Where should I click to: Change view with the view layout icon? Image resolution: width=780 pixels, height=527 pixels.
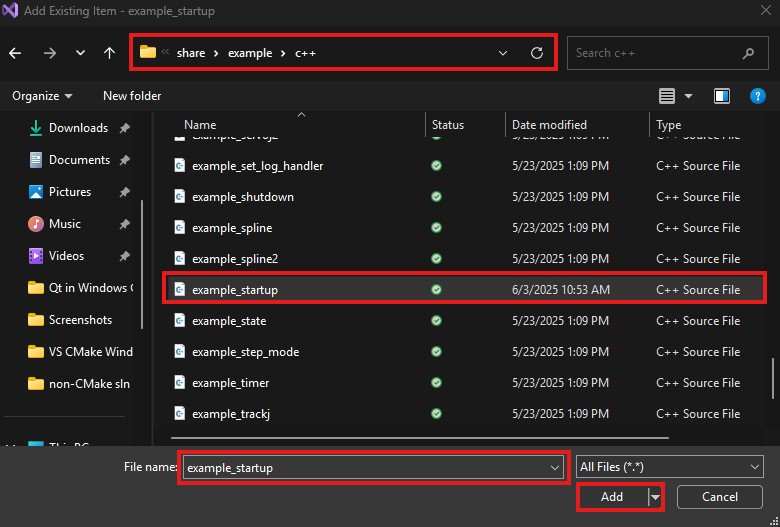(x=667, y=96)
